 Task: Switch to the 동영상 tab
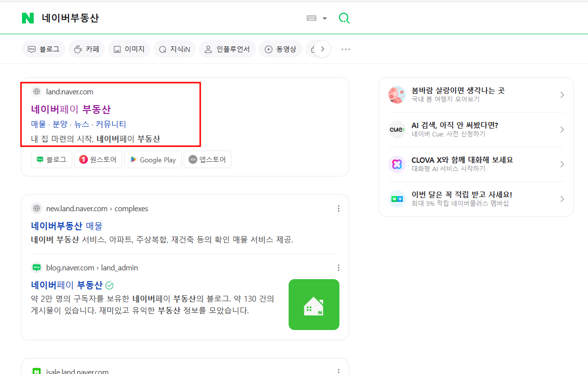[281, 49]
